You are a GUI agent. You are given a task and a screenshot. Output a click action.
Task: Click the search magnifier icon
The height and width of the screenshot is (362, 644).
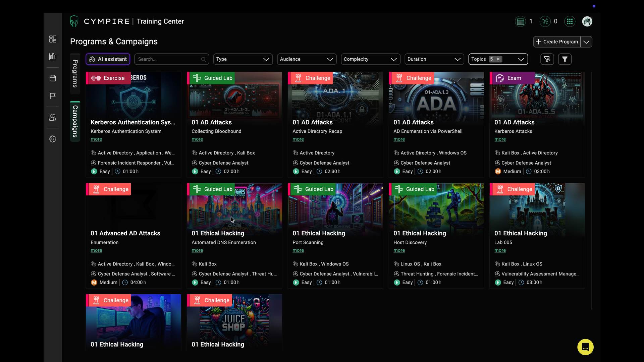point(203,59)
